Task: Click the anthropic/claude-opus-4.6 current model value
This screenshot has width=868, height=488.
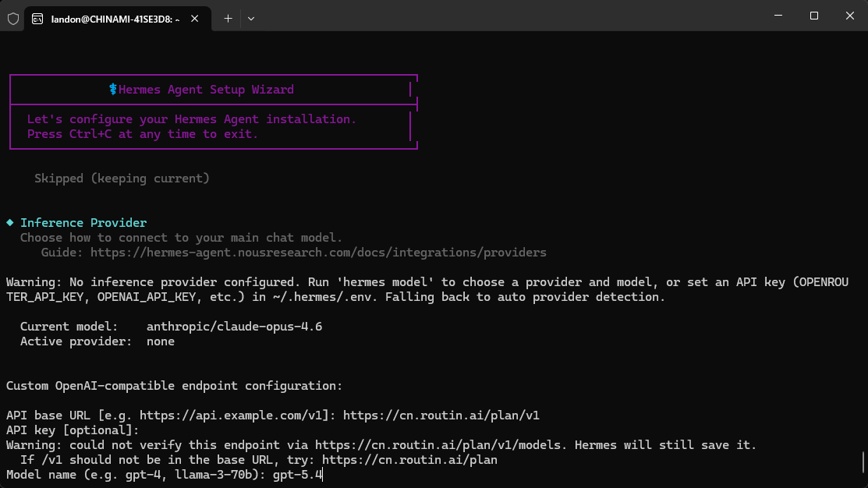Action: pyautogui.click(x=234, y=327)
